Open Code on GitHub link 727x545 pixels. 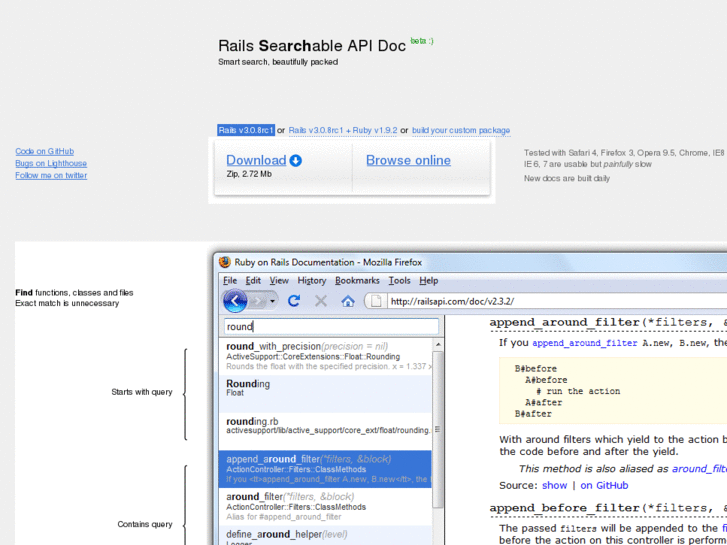point(45,151)
